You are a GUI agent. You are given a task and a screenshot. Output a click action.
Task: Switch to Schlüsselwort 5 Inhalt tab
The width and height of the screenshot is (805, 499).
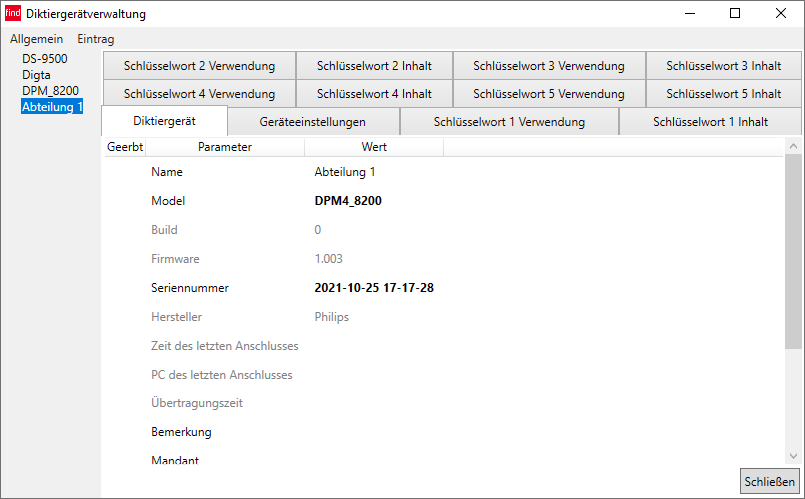tap(723, 94)
